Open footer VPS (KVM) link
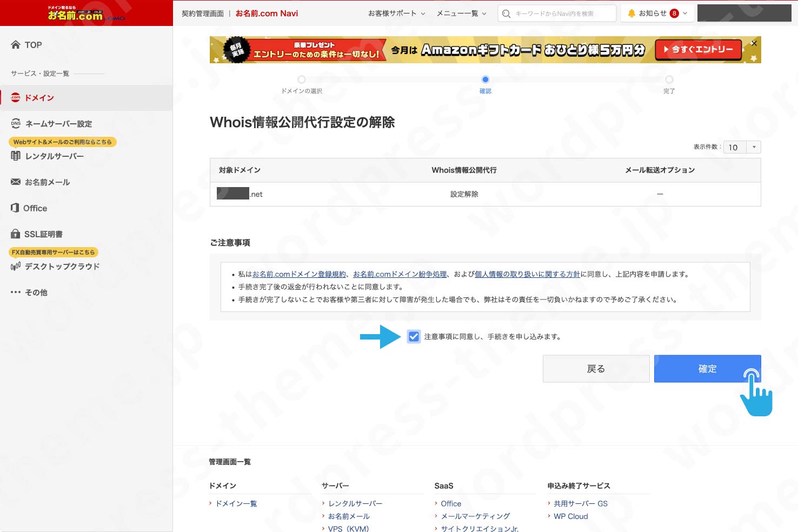The width and height of the screenshot is (798, 532). coord(348,529)
